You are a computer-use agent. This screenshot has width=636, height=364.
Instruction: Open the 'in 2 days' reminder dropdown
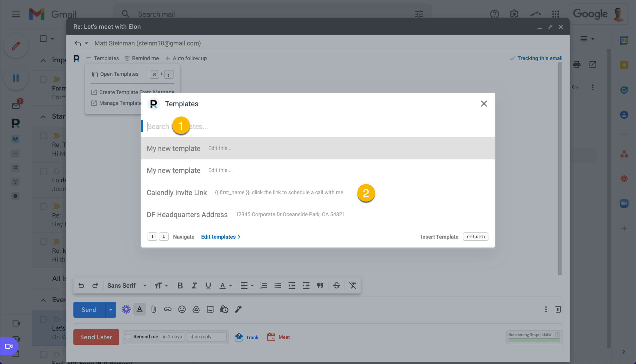coord(172,337)
